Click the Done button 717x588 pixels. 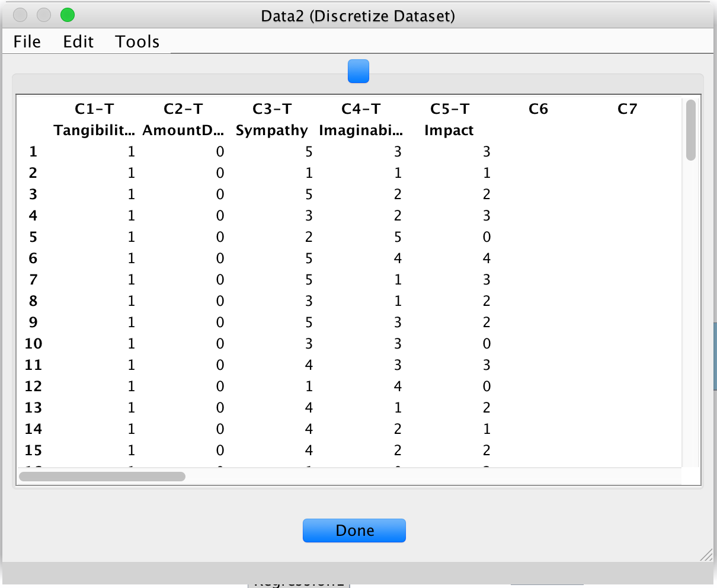(354, 531)
